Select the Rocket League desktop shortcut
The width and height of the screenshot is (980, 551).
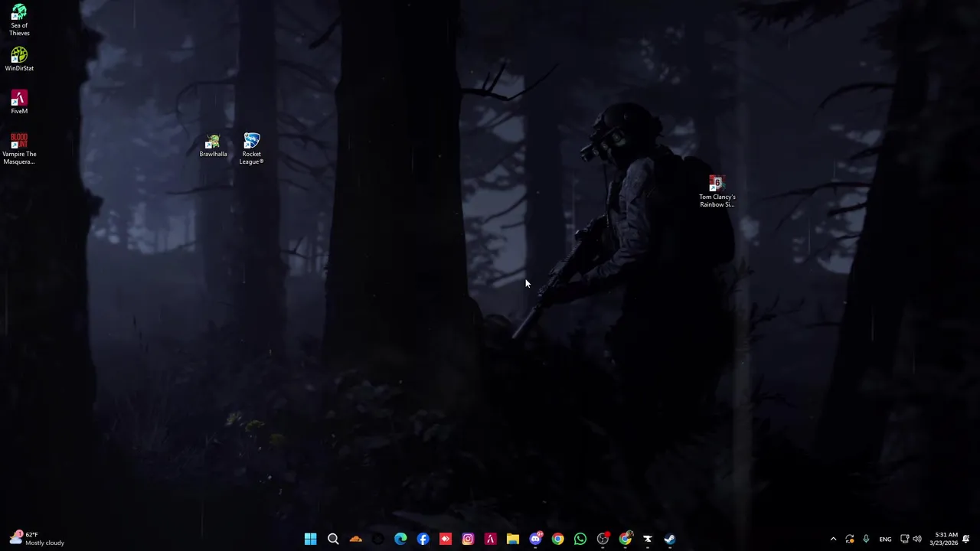(251, 148)
